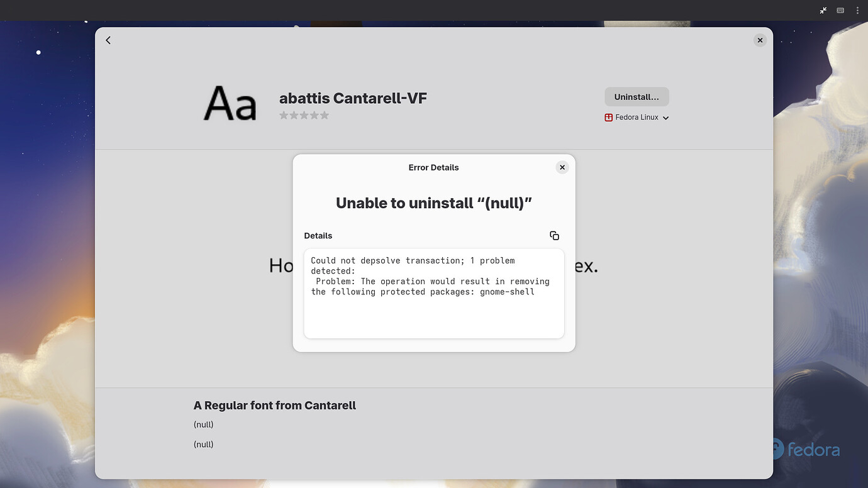Copy the error details to clipboard

554,235
